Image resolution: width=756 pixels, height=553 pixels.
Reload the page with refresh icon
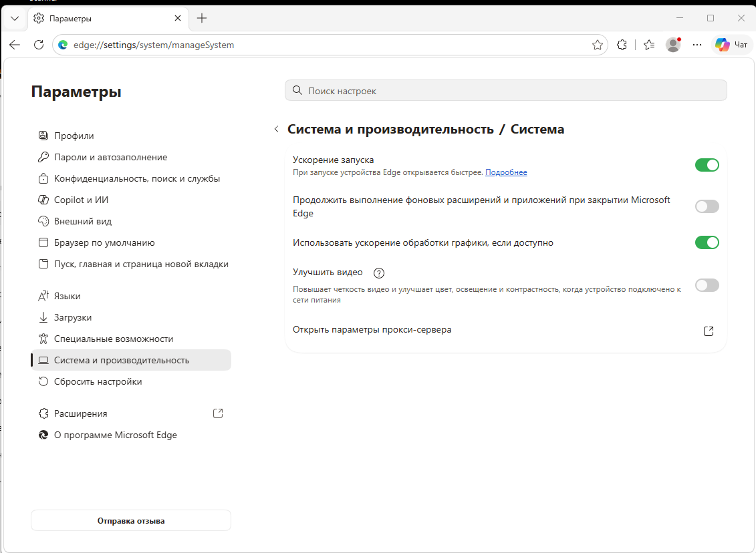(x=39, y=45)
